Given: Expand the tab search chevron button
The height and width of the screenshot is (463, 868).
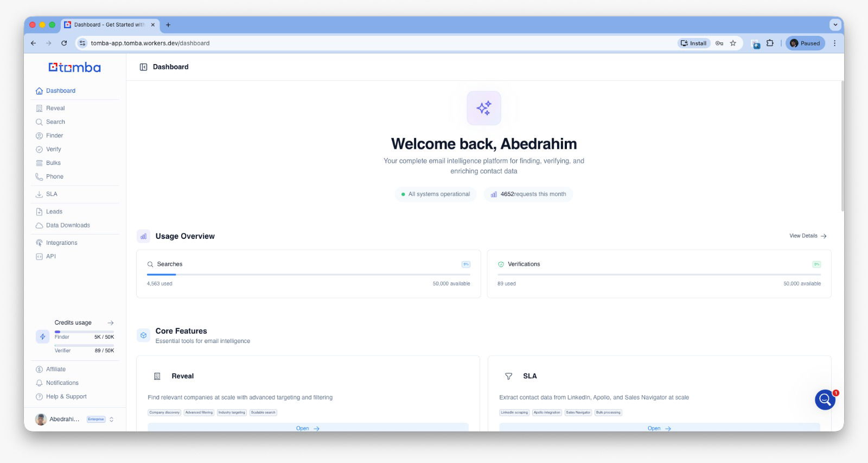Looking at the screenshot, I should [835, 24].
